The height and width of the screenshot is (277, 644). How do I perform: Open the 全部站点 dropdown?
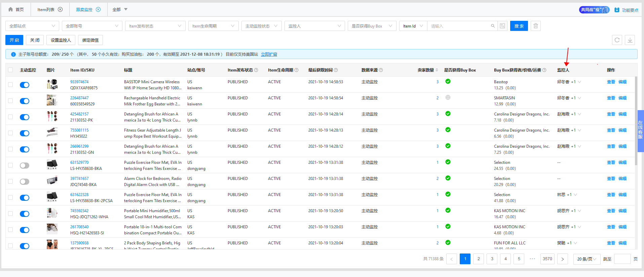32,26
